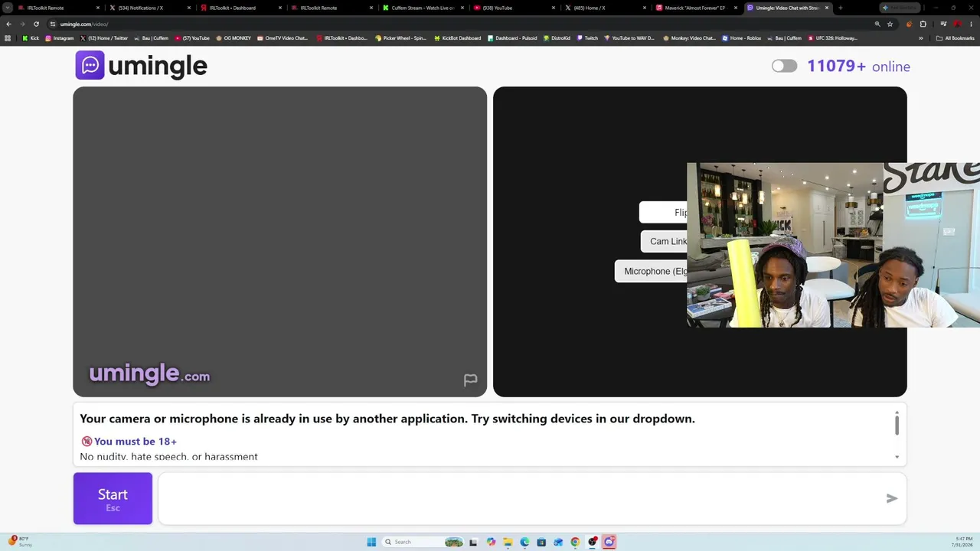Open the weather widget on the taskbar
Viewport: 980px width, 551px height.
[x=20, y=542]
